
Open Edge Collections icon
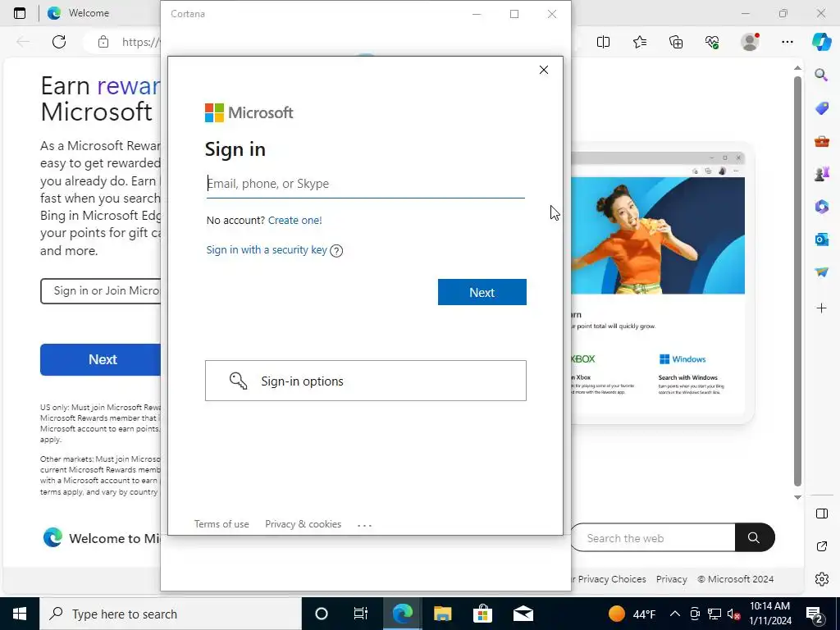(x=676, y=42)
